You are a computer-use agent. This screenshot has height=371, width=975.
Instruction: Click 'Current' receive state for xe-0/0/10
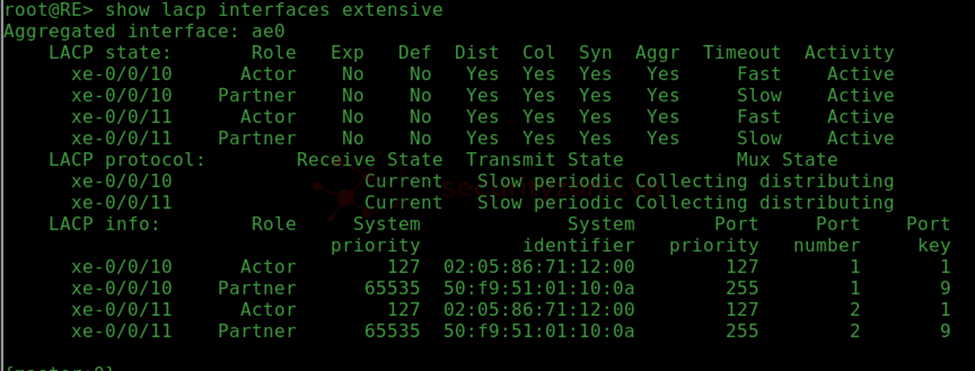tap(403, 181)
